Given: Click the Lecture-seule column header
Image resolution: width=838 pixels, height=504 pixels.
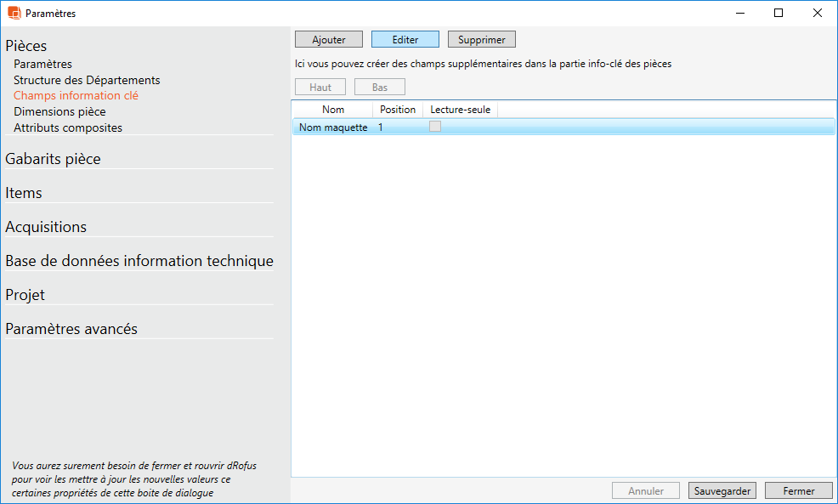Looking at the screenshot, I should 460,110.
